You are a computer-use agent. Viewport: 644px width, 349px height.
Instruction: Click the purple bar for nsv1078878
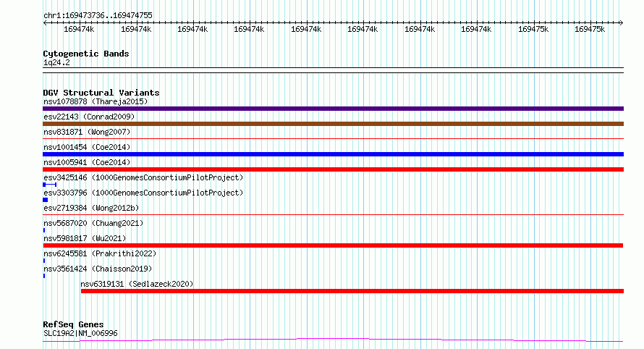[x=333, y=109]
